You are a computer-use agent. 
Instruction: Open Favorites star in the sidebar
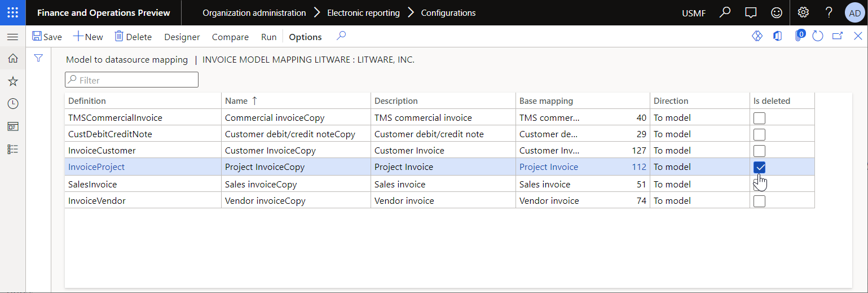pyautogui.click(x=12, y=81)
